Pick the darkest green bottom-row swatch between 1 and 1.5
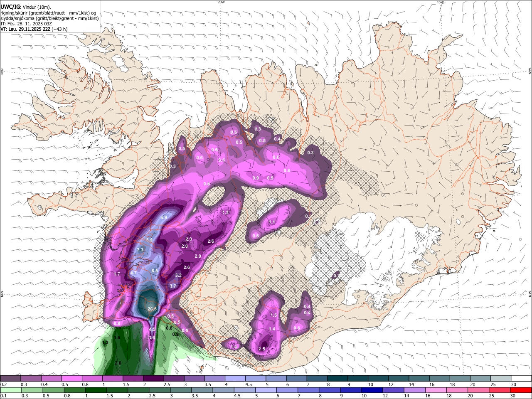Image resolution: width=532 pixels, height=399 pixels. [x=96, y=390]
